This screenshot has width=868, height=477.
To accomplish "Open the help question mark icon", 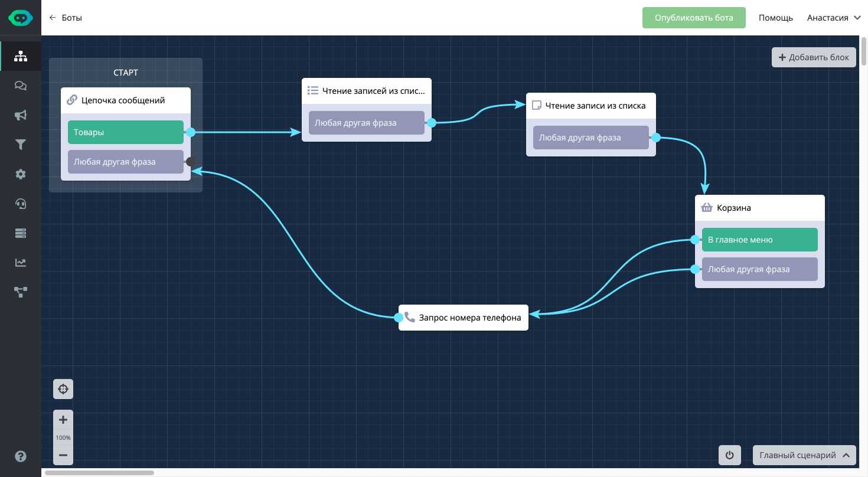I will point(21,456).
